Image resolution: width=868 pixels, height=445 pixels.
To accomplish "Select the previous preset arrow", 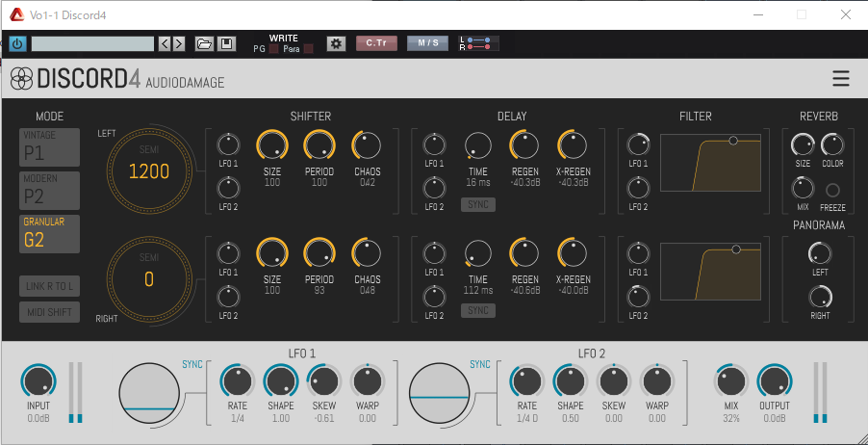I will tap(165, 43).
